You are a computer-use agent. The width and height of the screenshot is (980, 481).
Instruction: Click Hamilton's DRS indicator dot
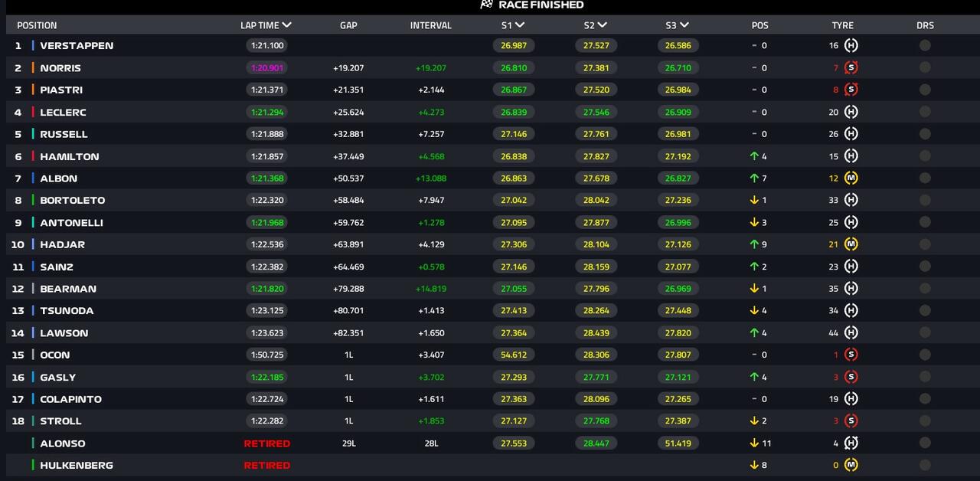coord(925,156)
